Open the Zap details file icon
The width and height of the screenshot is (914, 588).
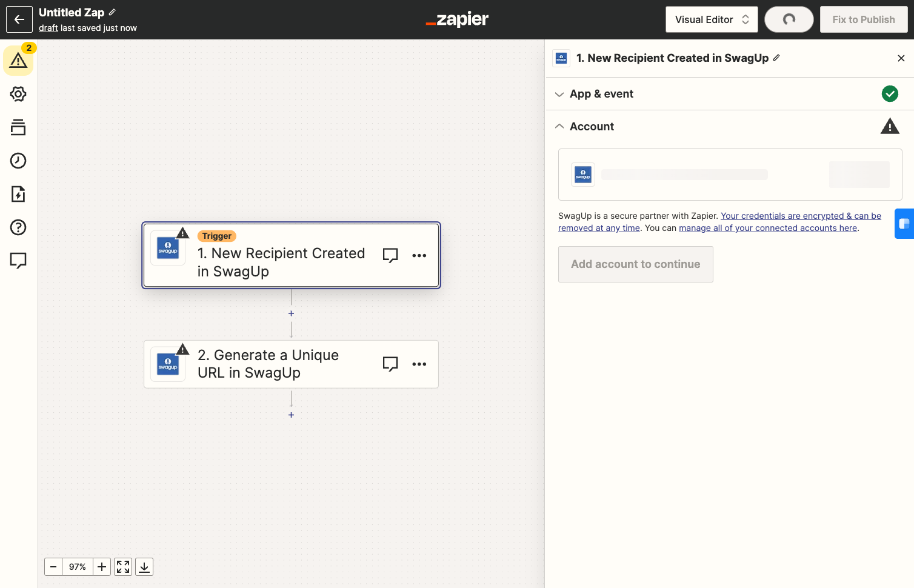tap(18, 194)
